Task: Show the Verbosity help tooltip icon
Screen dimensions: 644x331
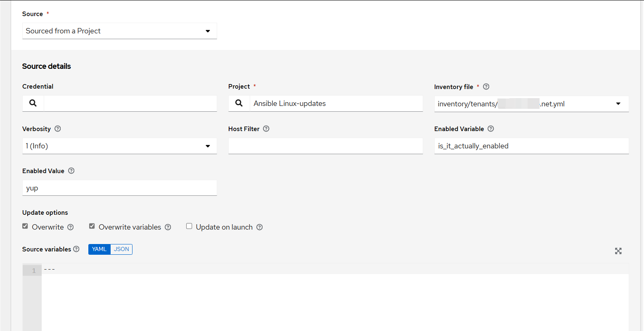Action: click(58, 129)
